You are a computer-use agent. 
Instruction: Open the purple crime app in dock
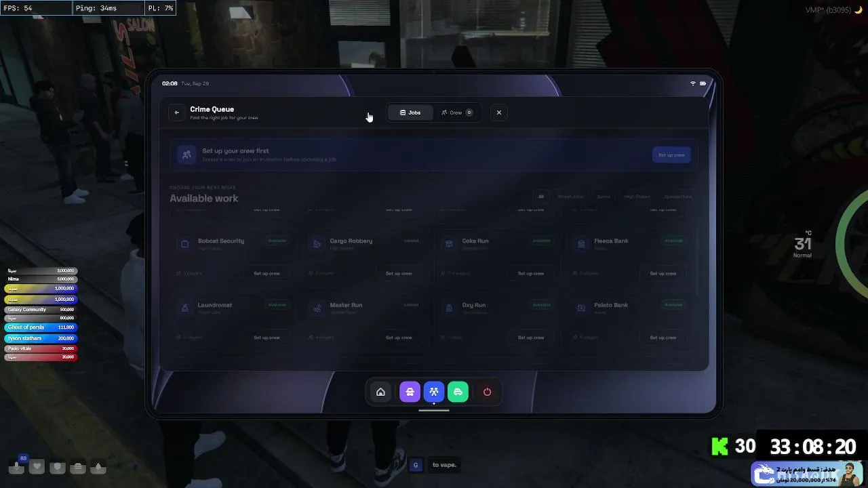(x=410, y=392)
